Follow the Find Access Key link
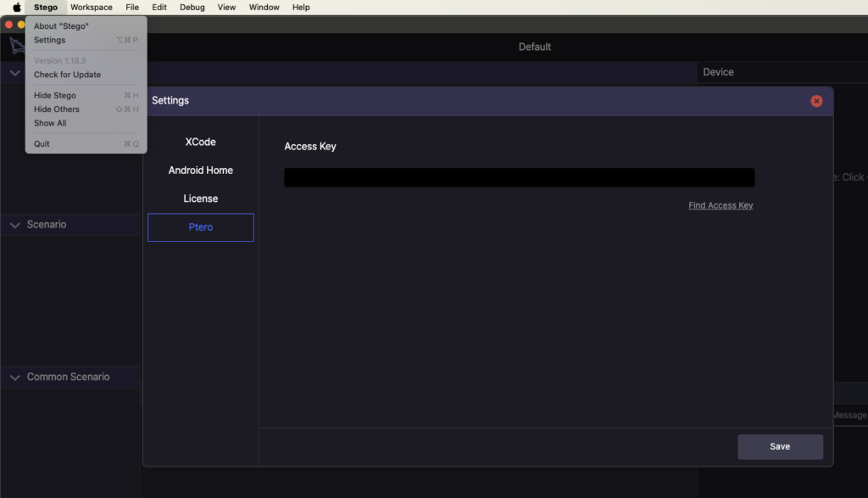868x498 pixels. tap(721, 205)
